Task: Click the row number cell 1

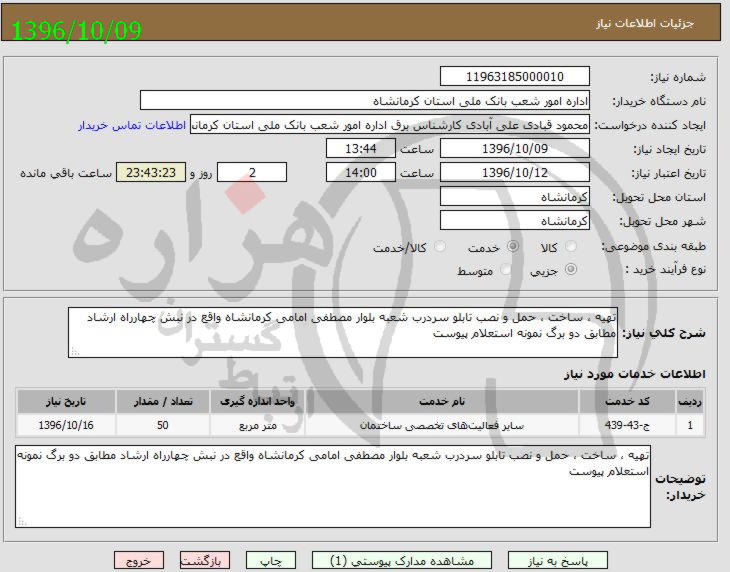Action: point(689,425)
